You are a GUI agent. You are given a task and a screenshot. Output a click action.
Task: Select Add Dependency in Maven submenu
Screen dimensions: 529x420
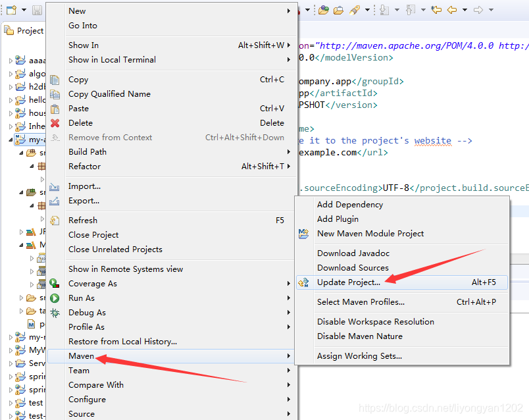402,205
